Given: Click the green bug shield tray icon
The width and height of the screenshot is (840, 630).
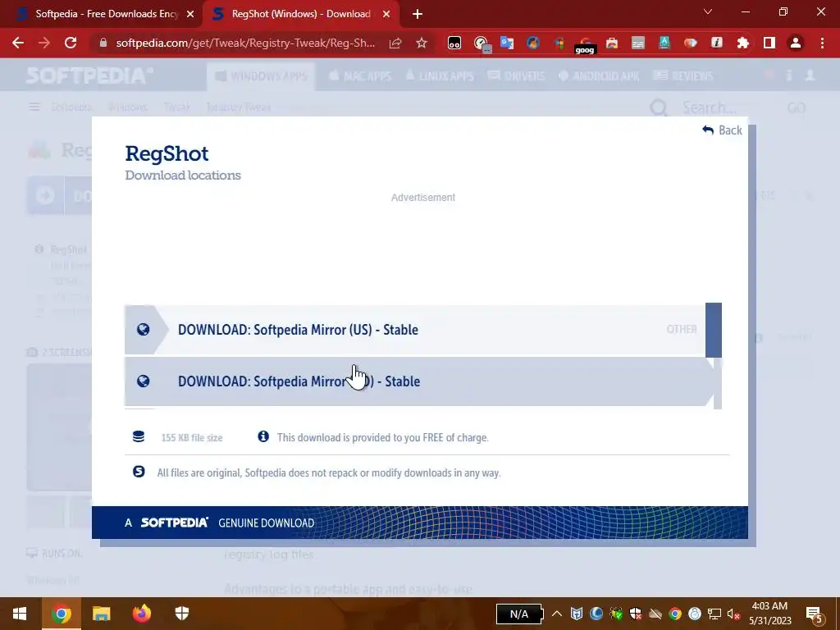Looking at the screenshot, I should pos(616,614).
